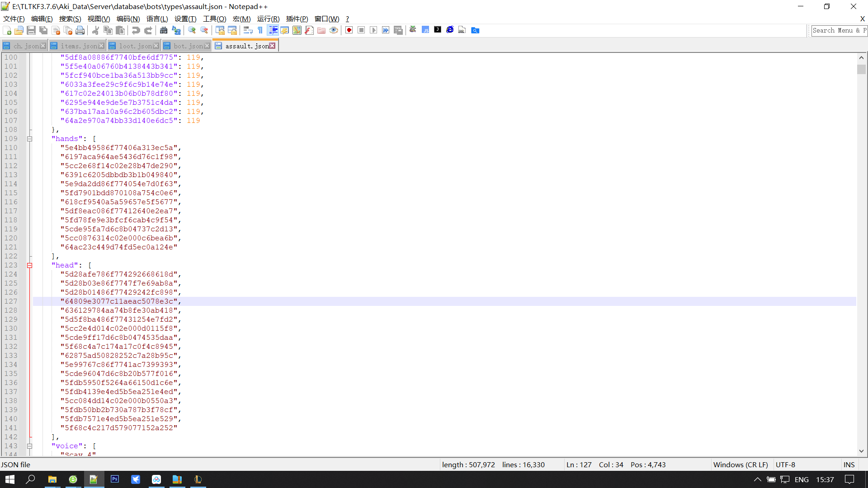
Task: Open the 搜索(S) menu
Action: (70, 19)
